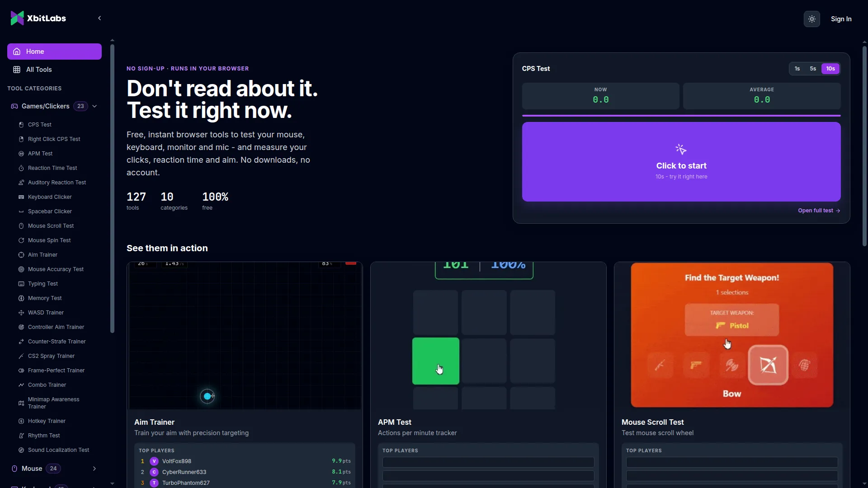This screenshot has width=868, height=488.
Task: Click the APM Test sidebar icon
Action: (x=21, y=154)
